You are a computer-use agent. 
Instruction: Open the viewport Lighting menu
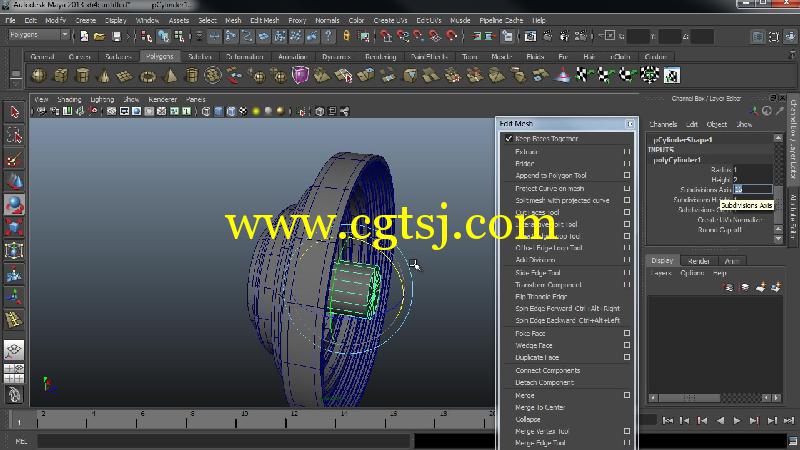tap(102, 99)
